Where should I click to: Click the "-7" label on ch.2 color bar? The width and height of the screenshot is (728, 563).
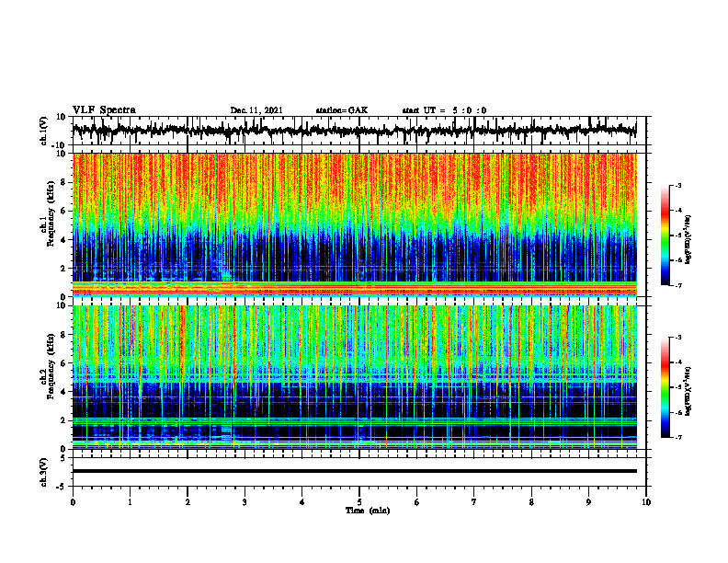678,438
